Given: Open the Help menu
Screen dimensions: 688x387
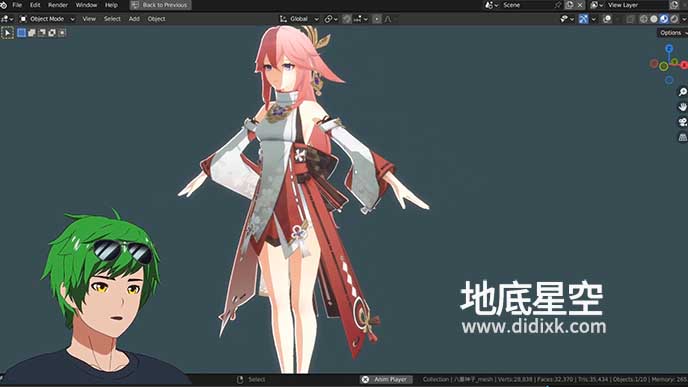Looking at the screenshot, I should [x=111, y=5].
